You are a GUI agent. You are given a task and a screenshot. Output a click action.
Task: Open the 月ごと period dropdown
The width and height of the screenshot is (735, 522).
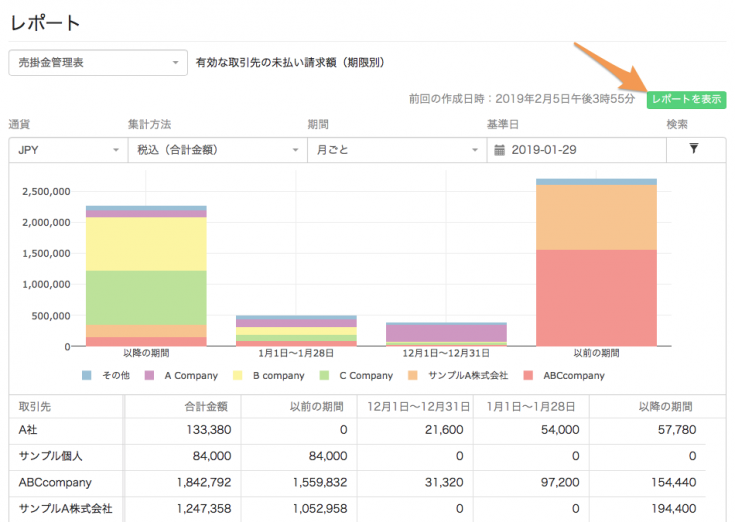[396, 150]
